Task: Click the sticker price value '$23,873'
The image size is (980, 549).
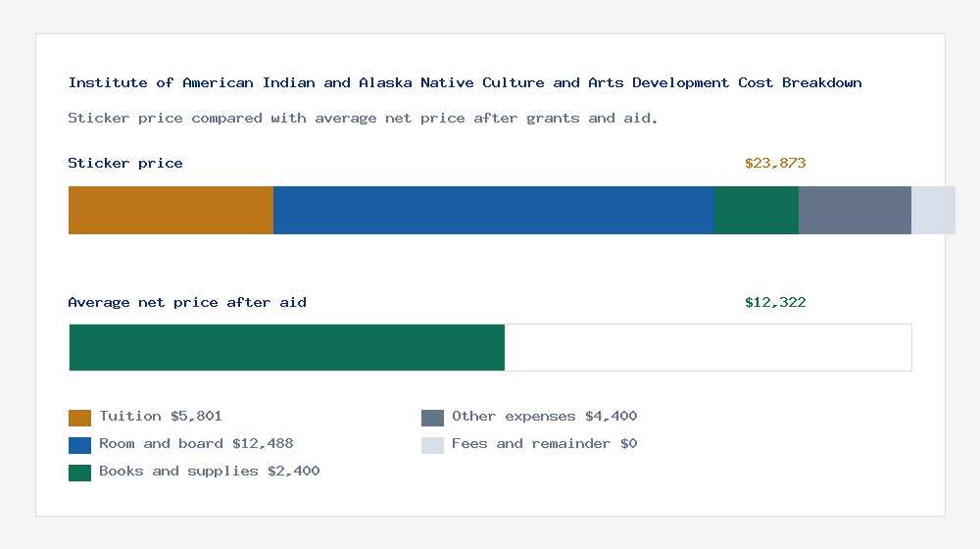Action: (775, 163)
